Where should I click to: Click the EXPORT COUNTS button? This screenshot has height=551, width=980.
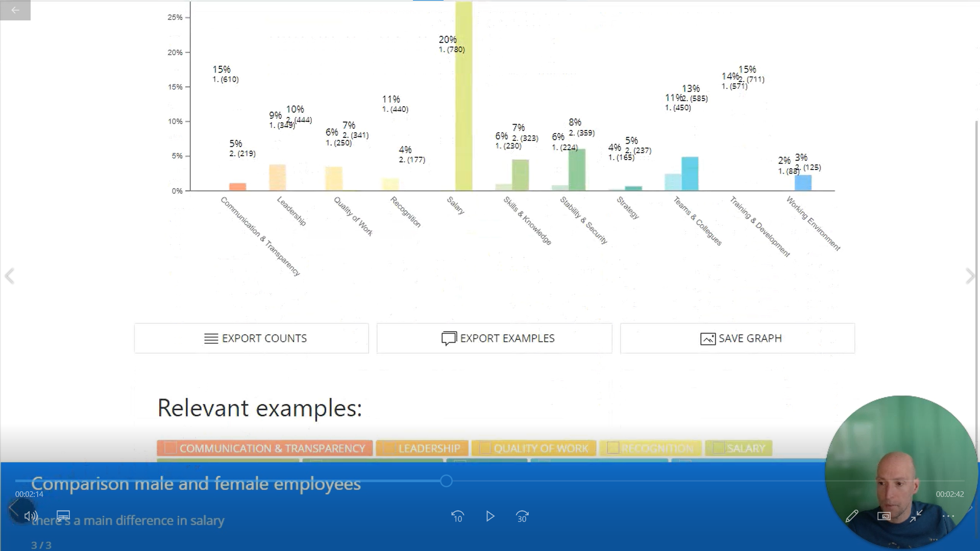pos(251,338)
